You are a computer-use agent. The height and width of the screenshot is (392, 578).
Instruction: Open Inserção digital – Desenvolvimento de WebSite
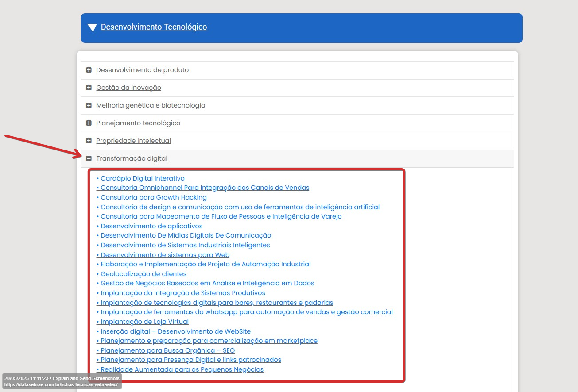tap(174, 331)
